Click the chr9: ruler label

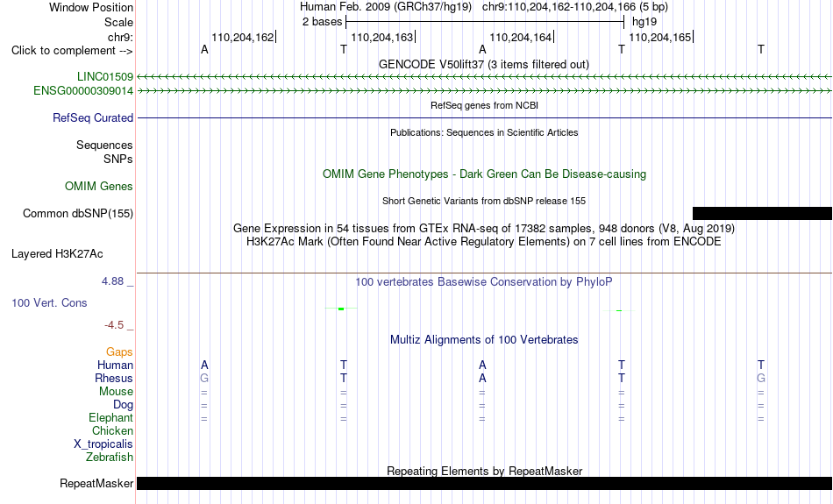pyautogui.click(x=121, y=37)
